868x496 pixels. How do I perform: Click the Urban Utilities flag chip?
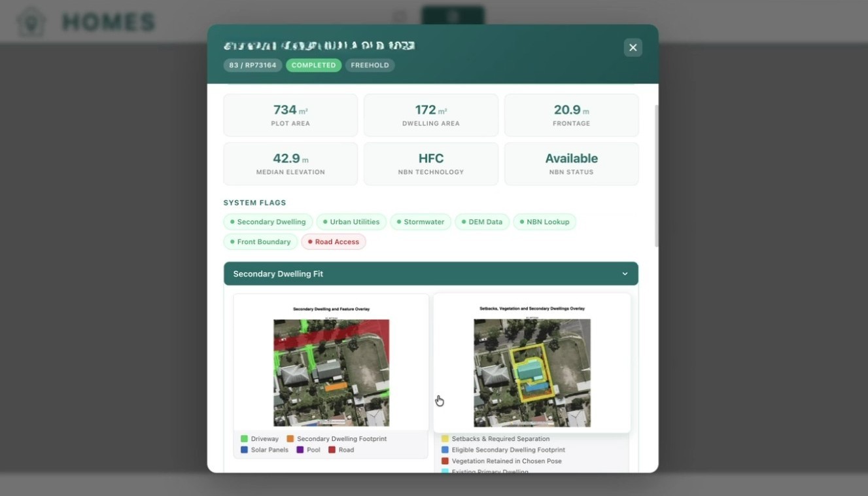tap(351, 222)
